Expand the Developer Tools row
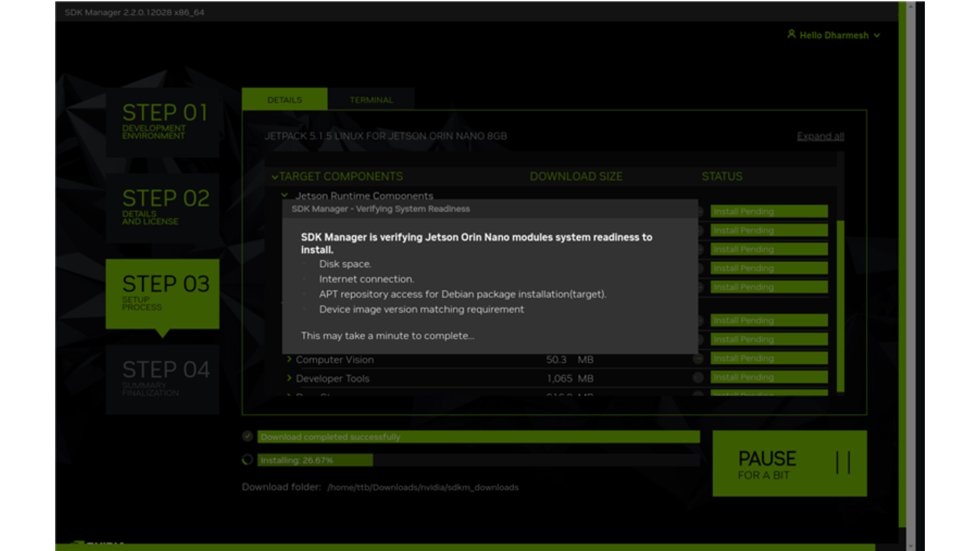 tap(289, 378)
